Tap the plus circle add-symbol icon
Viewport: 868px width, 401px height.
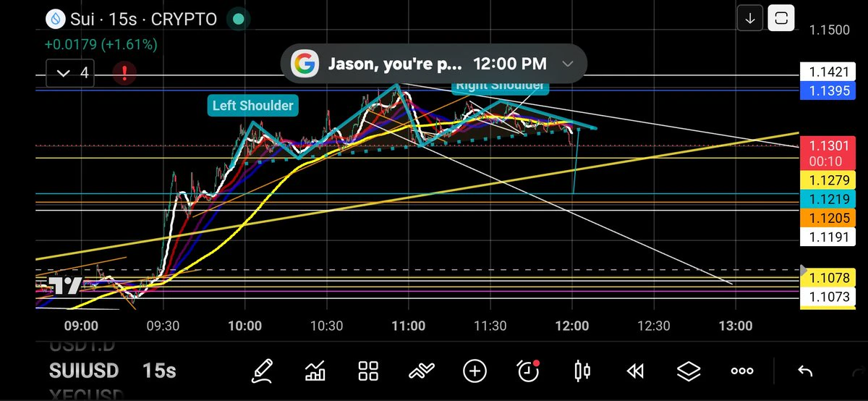point(475,371)
